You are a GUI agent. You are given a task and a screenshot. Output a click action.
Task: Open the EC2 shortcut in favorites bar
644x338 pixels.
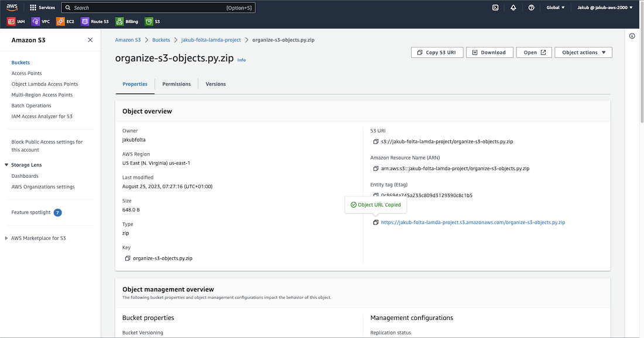pyautogui.click(x=66, y=22)
